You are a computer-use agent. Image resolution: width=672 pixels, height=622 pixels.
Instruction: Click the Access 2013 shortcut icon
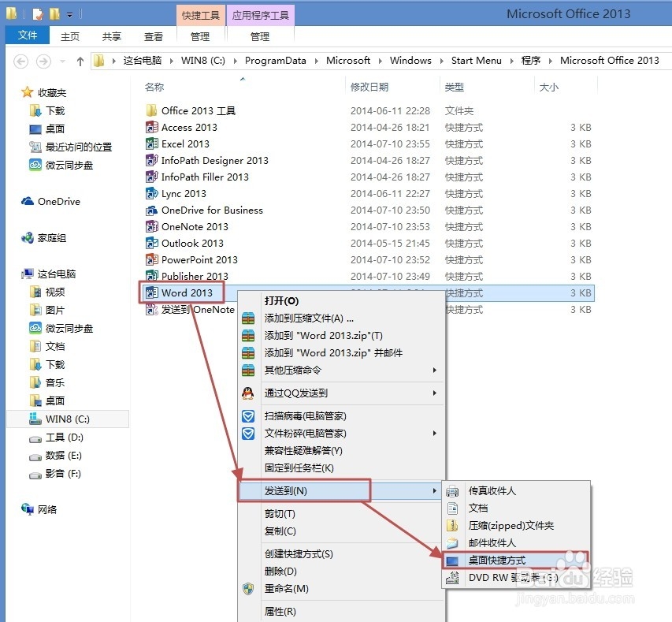[152, 128]
